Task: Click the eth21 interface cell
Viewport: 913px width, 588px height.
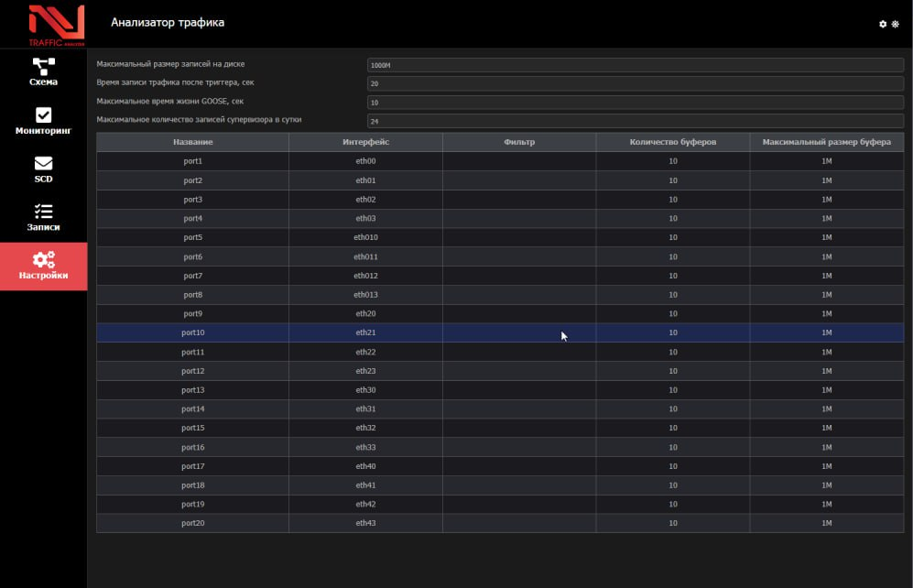Action: pyautogui.click(x=365, y=332)
